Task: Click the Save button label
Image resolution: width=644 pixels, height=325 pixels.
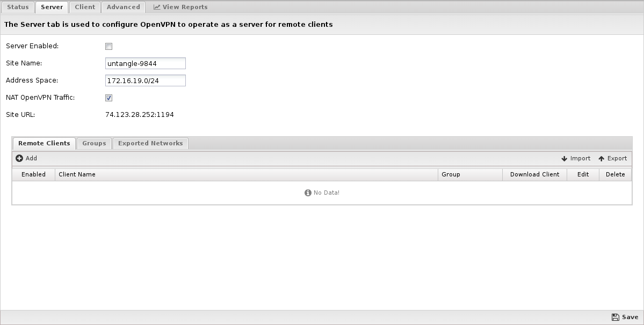Action: pyautogui.click(x=630, y=317)
